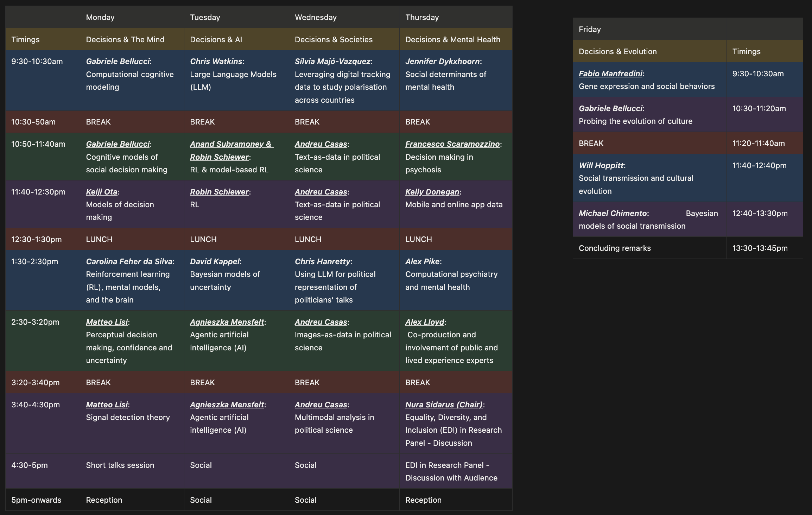812x515 pixels.
Task: Open Alex Lloyd speaker link
Action: point(424,322)
